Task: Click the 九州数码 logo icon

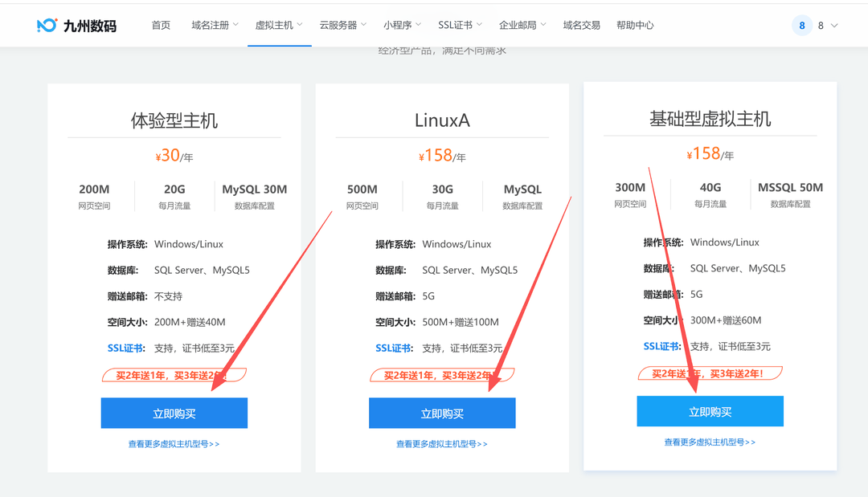Action: click(x=47, y=26)
